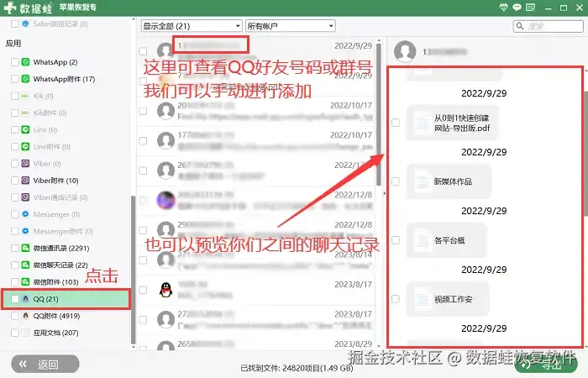This screenshot has height=378, width=588.
Task: Click the Line附件 icon
Action: [25, 147]
